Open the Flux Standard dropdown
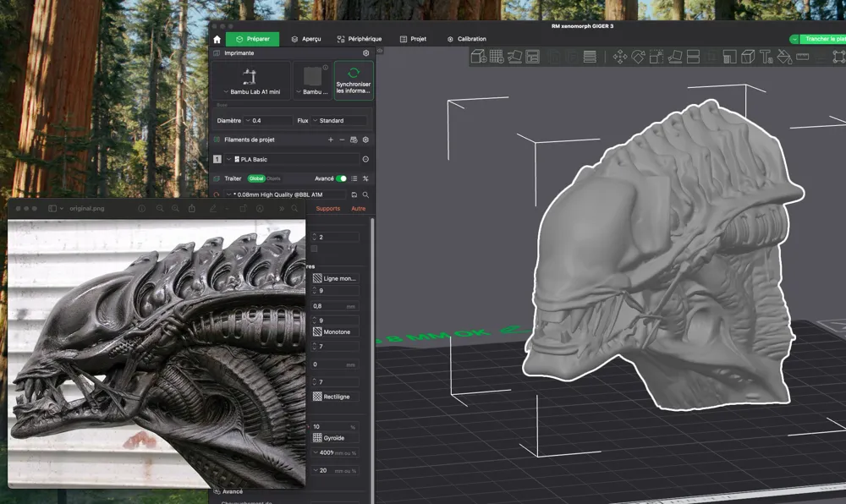The width and height of the screenshot is (846, 504). click(x=339, y=120)
